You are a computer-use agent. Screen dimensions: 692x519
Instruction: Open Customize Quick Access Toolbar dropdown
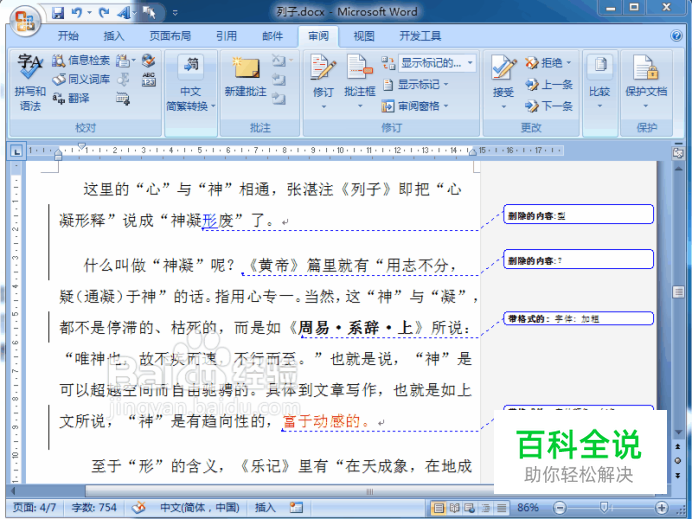[x=175, y=13]
